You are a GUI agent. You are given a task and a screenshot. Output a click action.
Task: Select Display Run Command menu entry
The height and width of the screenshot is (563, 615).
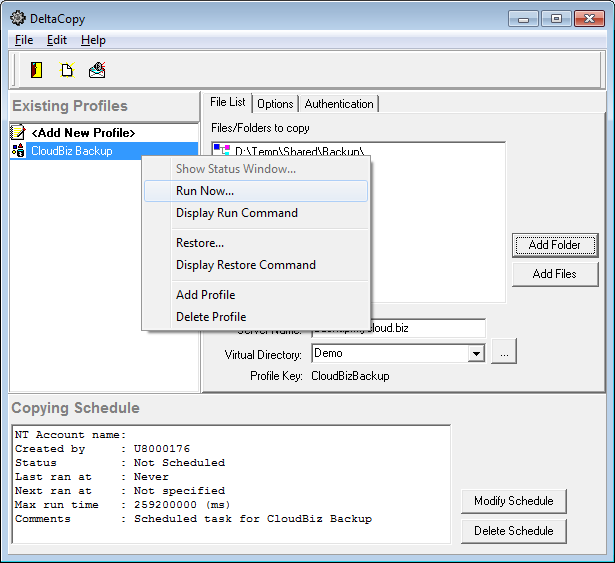tap(237, 213)
